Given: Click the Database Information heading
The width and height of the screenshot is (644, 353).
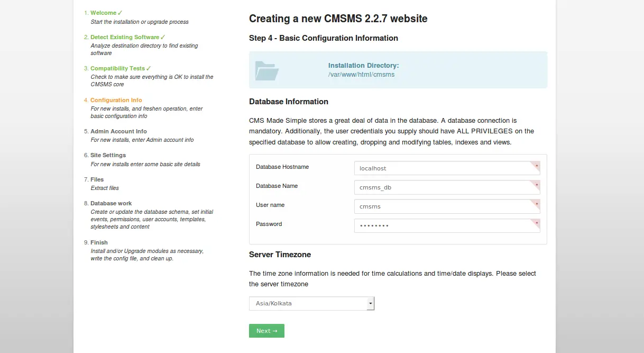Looking at the screenshot, I should point(289,102).
